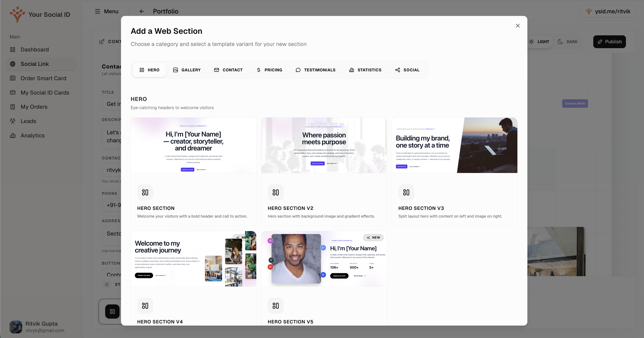
Task: Select the Social Link globe icon
Action: 13,64
